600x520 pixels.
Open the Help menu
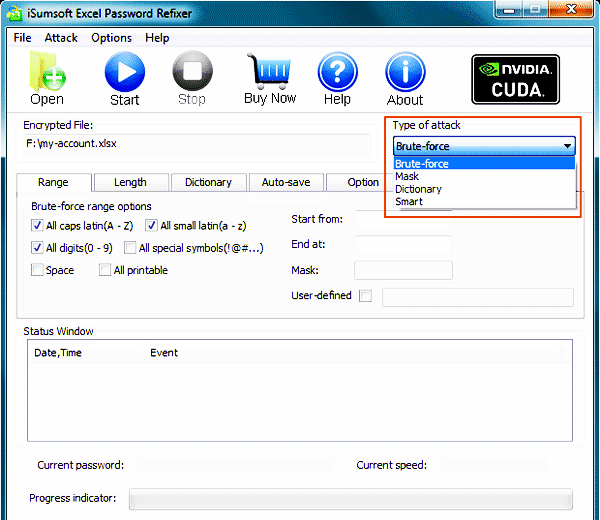coord(157,38)
